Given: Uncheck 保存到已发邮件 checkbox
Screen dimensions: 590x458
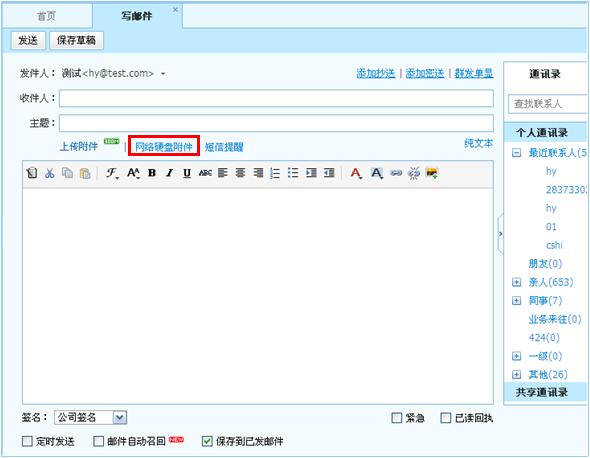Looking at the screenshot, I should click(x=207, y=441).
